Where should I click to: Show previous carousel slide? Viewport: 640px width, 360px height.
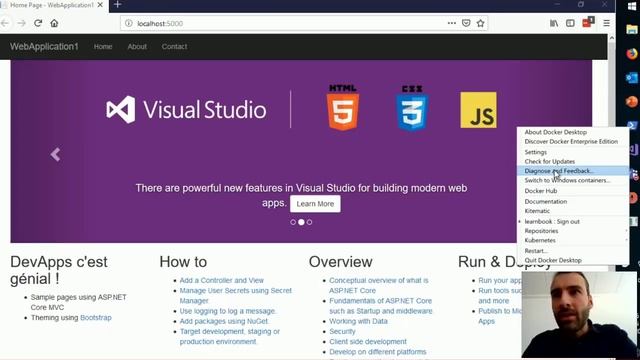coord(55,154)
